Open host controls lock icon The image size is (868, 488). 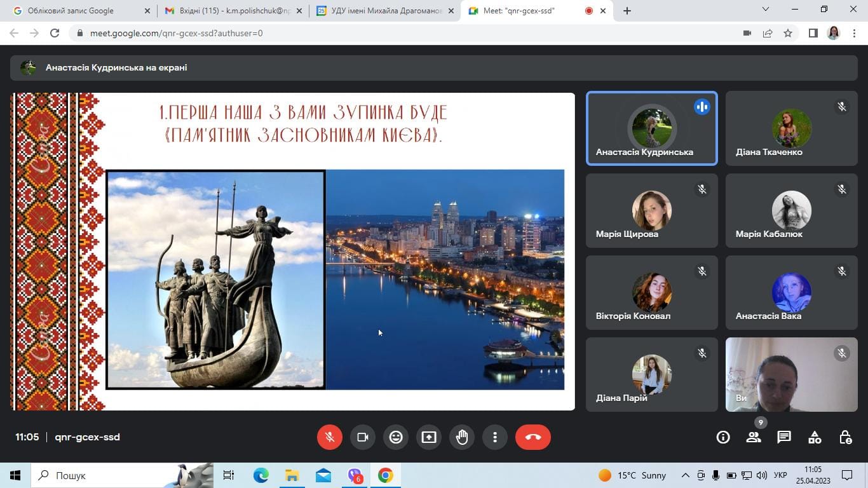click(x=845, y=437)
